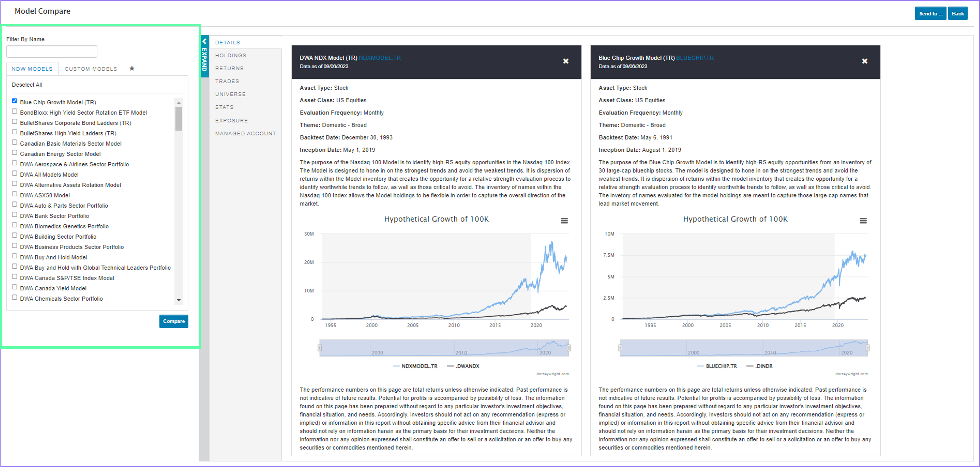The width and height of the screenshot is (980, 467).
Task: Click Blue Chip chart navigator left handle
Action: pos(620,347)
